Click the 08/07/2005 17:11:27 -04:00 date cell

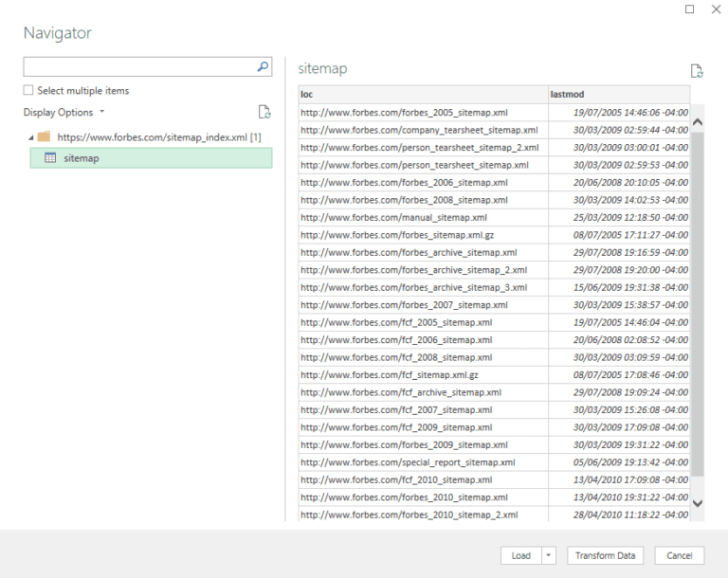(x=619, y=235)
